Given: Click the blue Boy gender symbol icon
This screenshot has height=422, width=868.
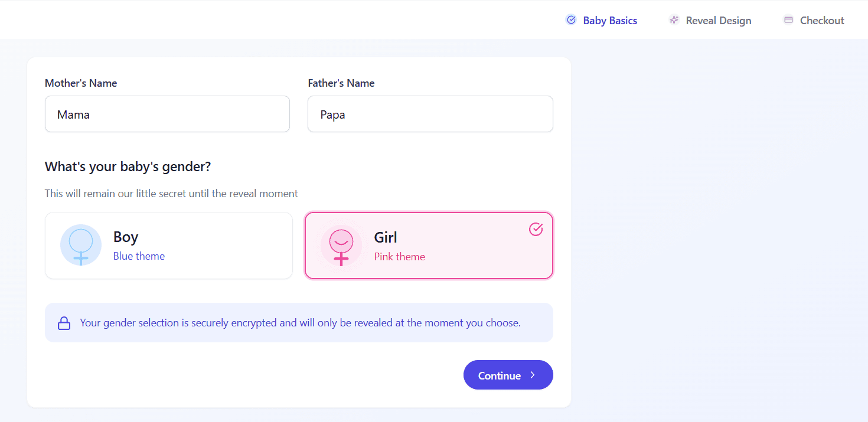Looking at the screenshot, I should (x=81, y=245).
